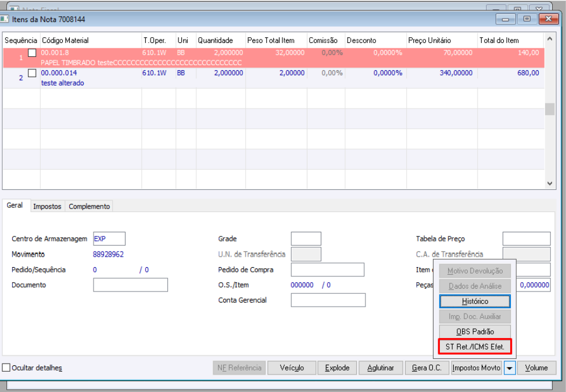Maximize the Itens da Nota window
This screenshot has width=566, height=392.
(526, 19)
